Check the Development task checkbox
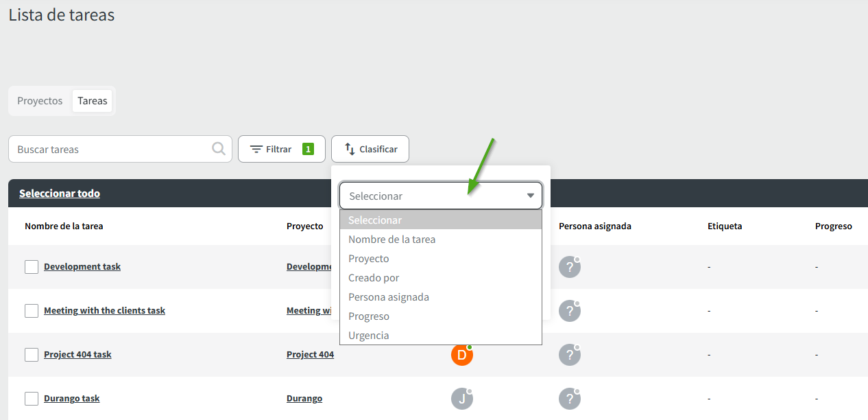 click(32, 267)
